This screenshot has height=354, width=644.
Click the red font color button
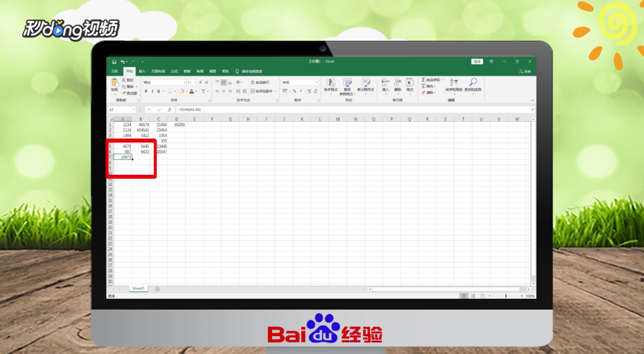[191, 91]
